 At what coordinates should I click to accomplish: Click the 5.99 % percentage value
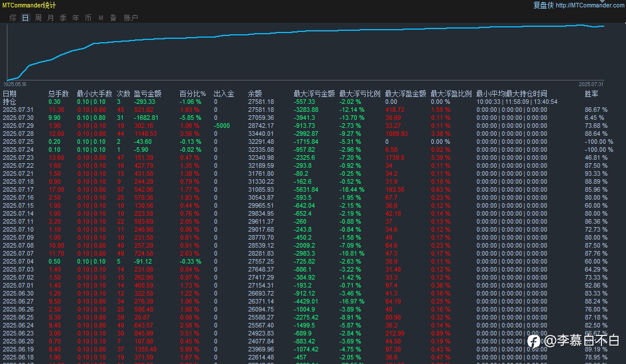point(189,349)
